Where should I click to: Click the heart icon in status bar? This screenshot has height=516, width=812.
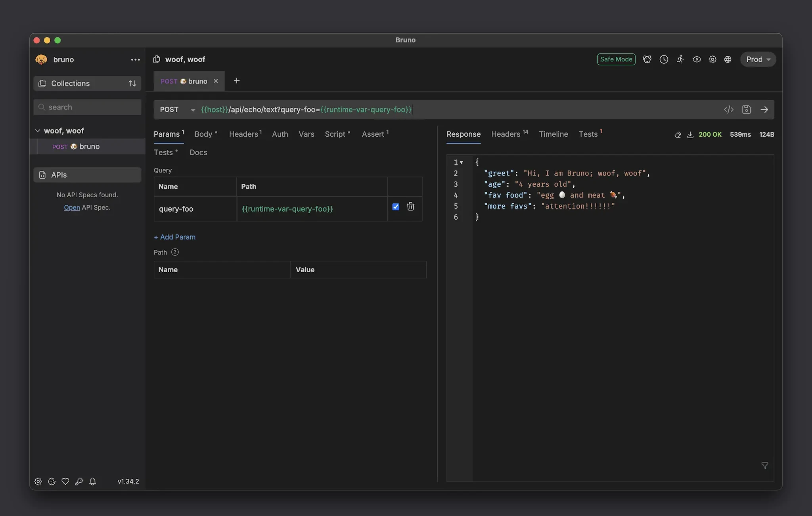pyautogui.click(x=65, y=482)
